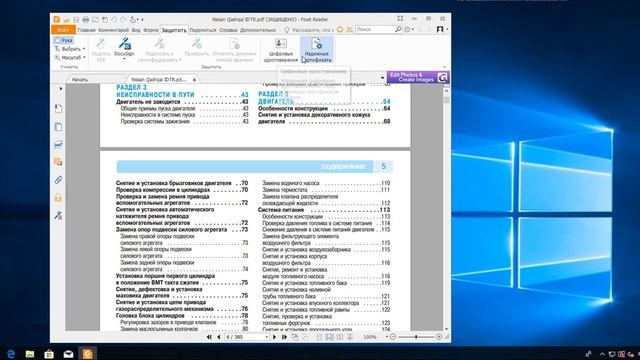The width and height of the screenshot is (640, 360).
Task: Open the Store app from taskbar
Action: tap(49, 353)
